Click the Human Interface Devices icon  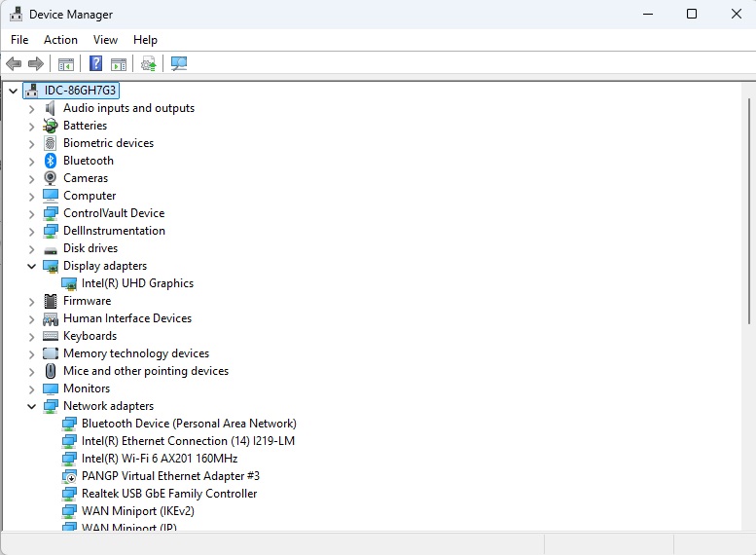pos(51,318)
